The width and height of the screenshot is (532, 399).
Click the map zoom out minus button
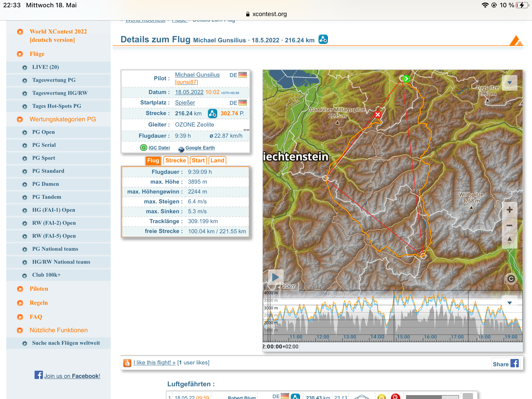(509, 225)
